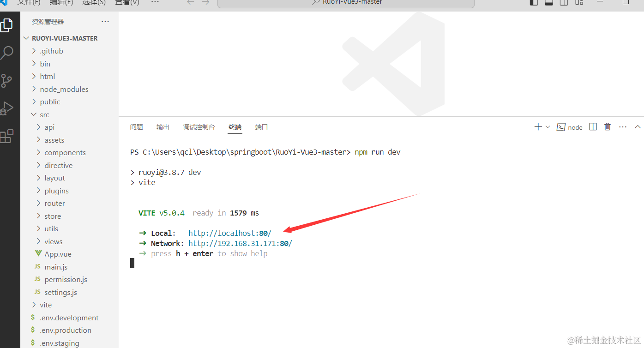
Task: Open the Search view in activity bar
Action: click(x=7, y=53)
